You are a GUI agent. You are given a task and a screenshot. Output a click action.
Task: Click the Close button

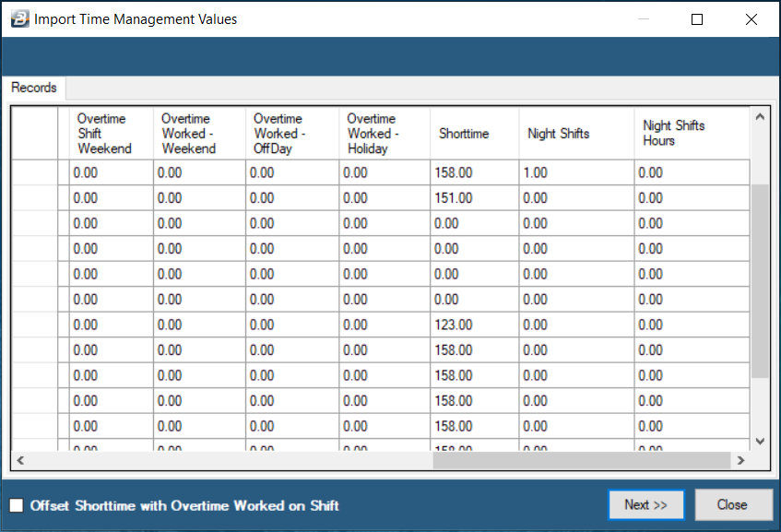pos(733,504)
